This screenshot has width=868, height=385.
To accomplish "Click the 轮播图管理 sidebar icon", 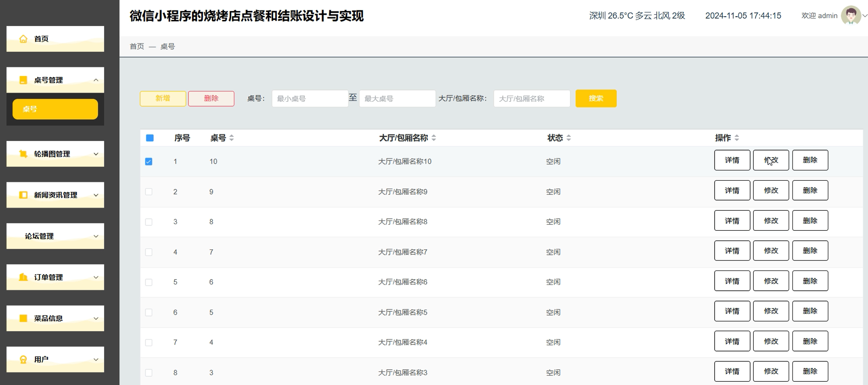I will [x=24, y=154].
